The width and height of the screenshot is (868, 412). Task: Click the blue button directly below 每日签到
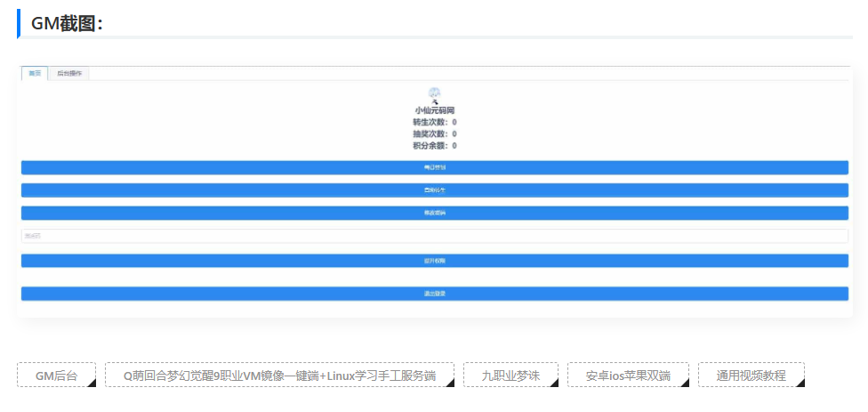point(434,190)
